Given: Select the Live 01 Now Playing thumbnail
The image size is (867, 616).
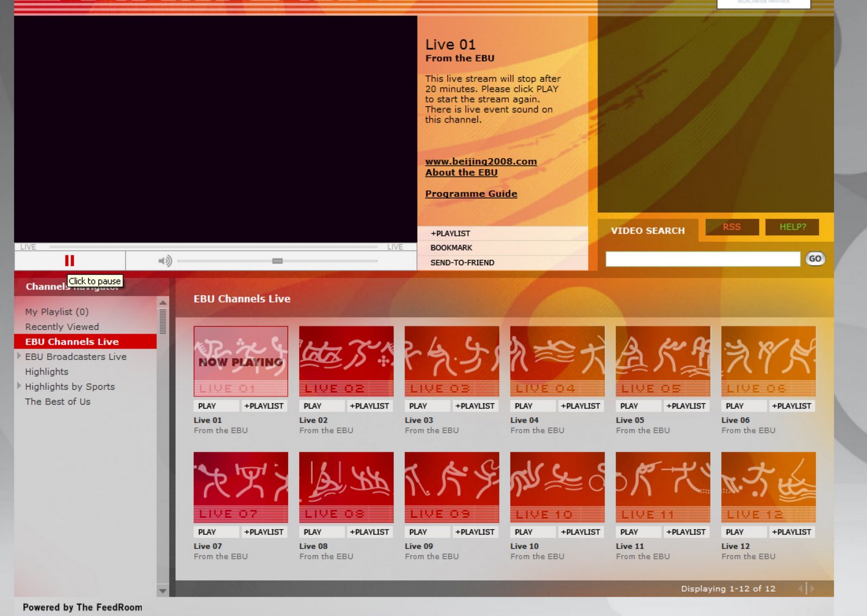Looking at the screenshot, I should pos(241,361).
